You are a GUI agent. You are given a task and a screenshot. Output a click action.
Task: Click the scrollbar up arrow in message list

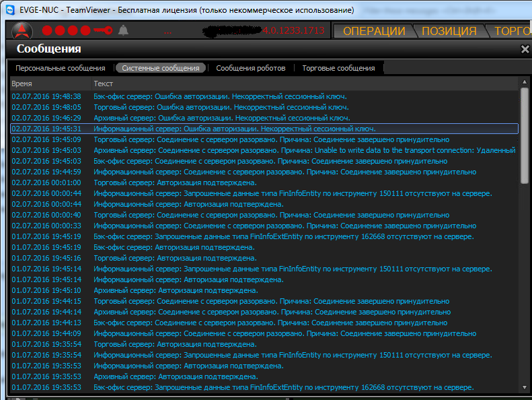525,82
